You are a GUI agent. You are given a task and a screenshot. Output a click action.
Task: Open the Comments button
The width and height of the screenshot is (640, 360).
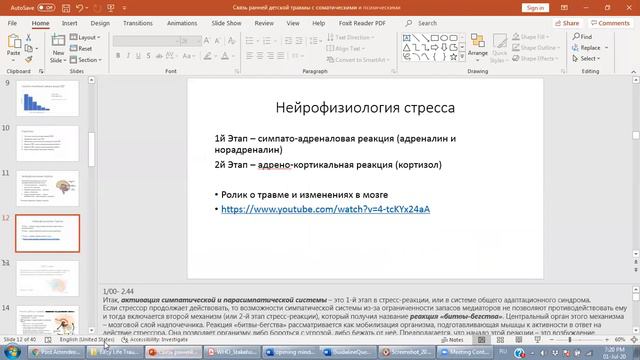(x=610, y=23)
